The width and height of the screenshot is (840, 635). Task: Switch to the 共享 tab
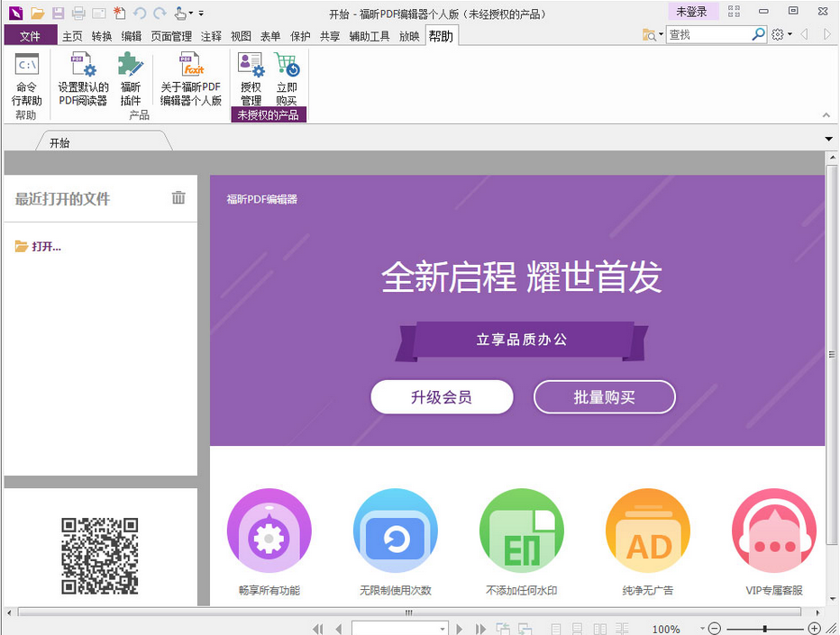tap(330, 36)
